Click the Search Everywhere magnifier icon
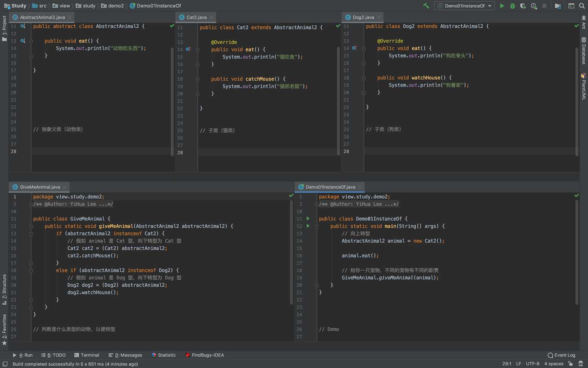Screen dimensions: 588x368 pyautogui.click(x=582, y=6)
